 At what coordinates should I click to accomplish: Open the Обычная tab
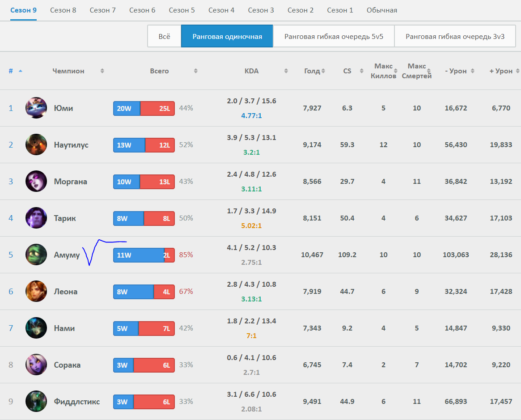382,10
